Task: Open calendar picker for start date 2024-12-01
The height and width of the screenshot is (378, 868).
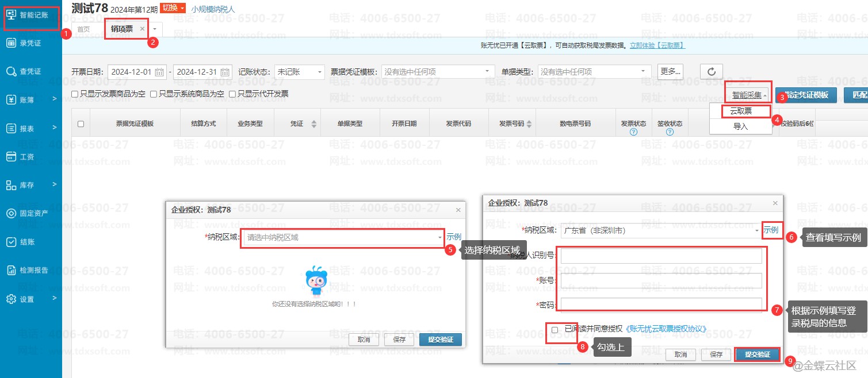Action: (x=159, y=72)
